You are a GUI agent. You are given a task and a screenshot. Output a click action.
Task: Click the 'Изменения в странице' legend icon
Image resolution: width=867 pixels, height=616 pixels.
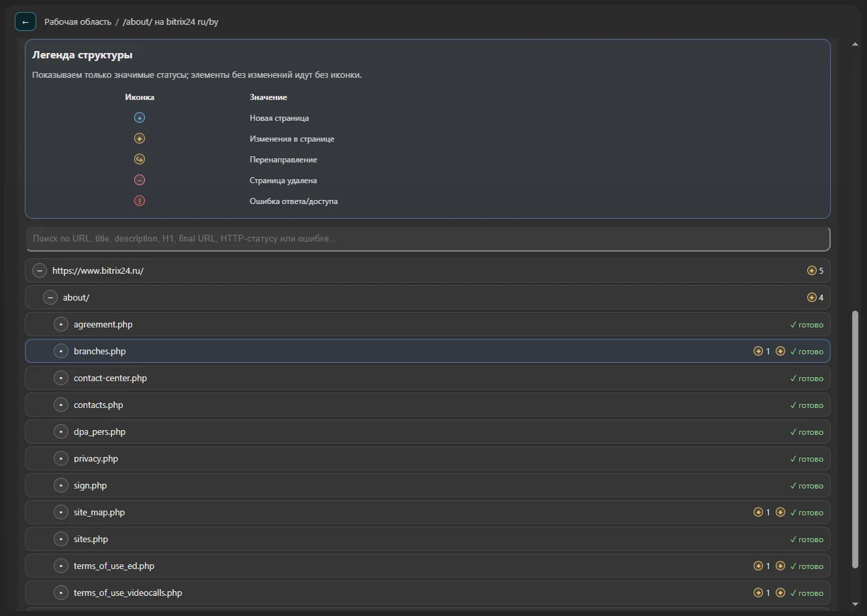tap(140, 138)
